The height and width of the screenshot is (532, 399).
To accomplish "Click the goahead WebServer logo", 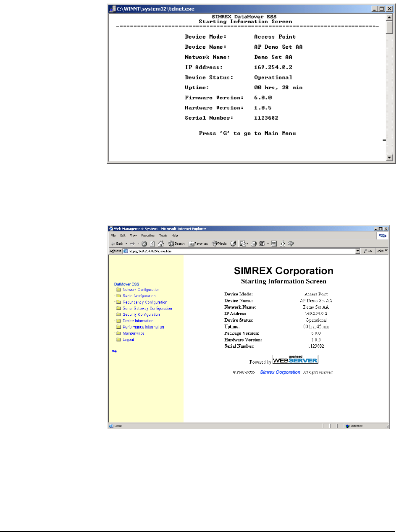I will [x=295, y=359].
